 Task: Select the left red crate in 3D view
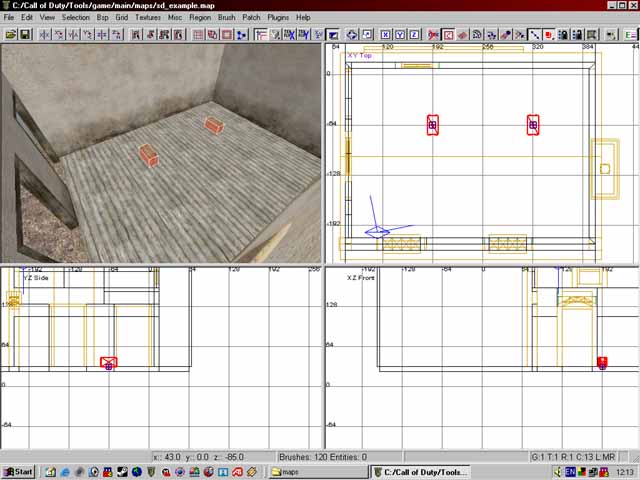click(148, 155)
